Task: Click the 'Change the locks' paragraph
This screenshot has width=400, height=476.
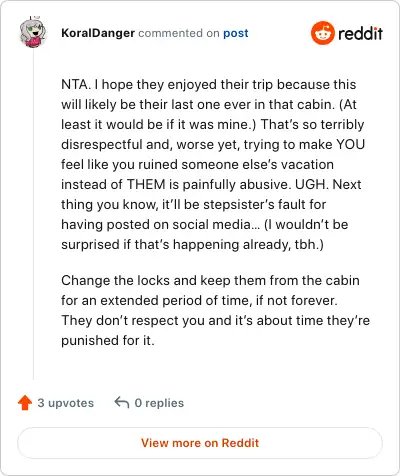Action: pyautogui.click(x=215, y=310)
